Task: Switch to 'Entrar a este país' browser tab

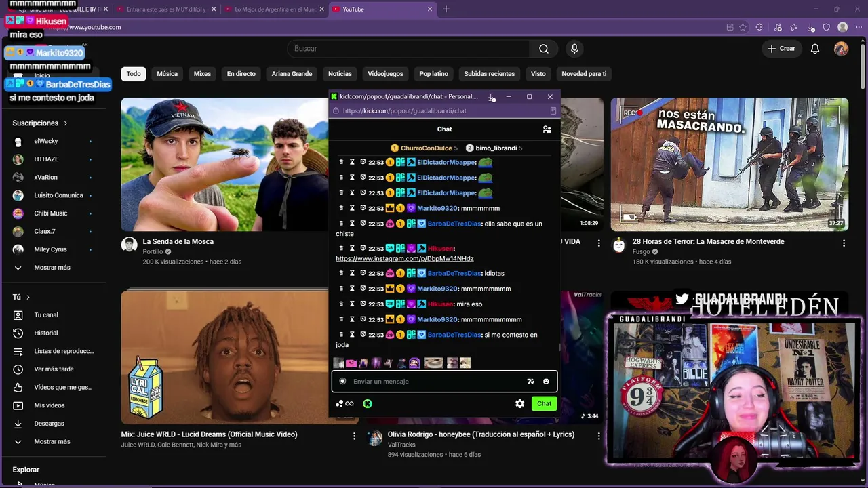Action: click(x=166, y=9)
